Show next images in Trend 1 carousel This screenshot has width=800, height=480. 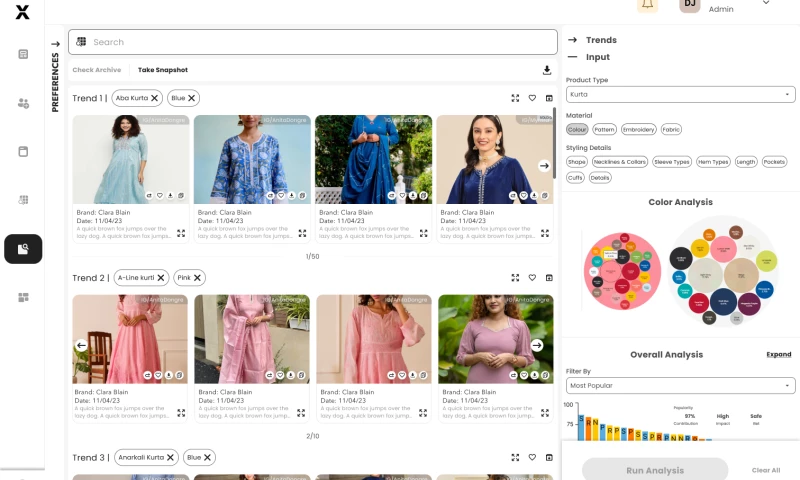(544, 166)
